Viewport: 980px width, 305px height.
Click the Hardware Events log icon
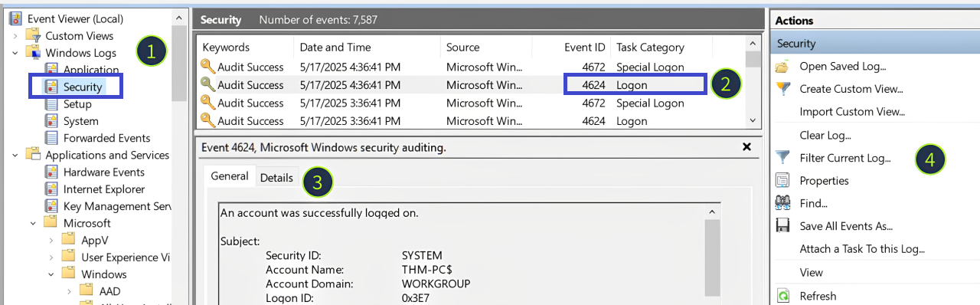[51, 172]
